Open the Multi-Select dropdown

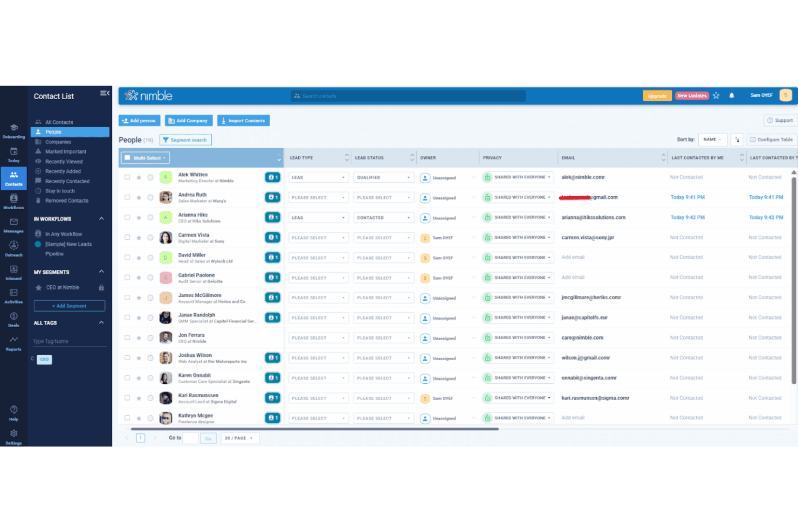point(145,158)
